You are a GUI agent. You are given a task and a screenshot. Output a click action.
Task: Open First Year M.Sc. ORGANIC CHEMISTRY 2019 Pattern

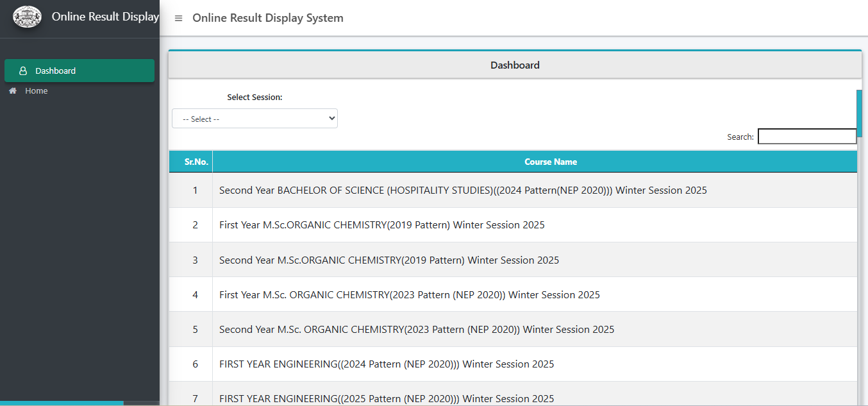point(381,224)
